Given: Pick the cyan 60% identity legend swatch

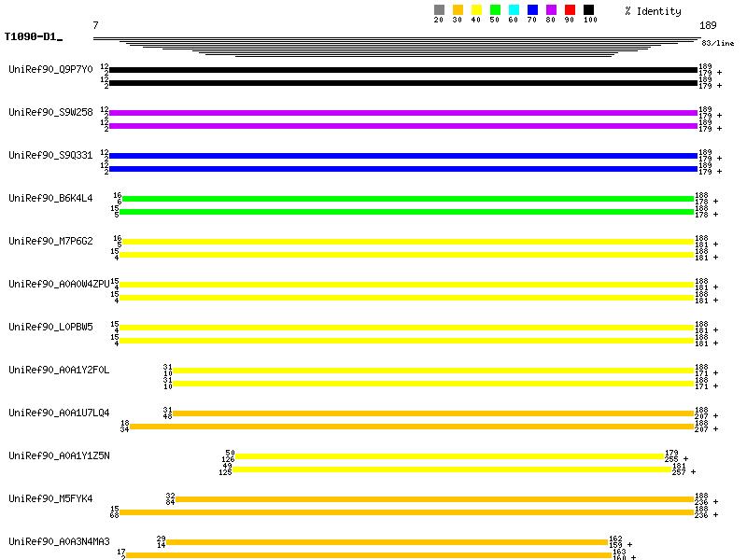Looking at the screenshot, I should coord(514,10).
